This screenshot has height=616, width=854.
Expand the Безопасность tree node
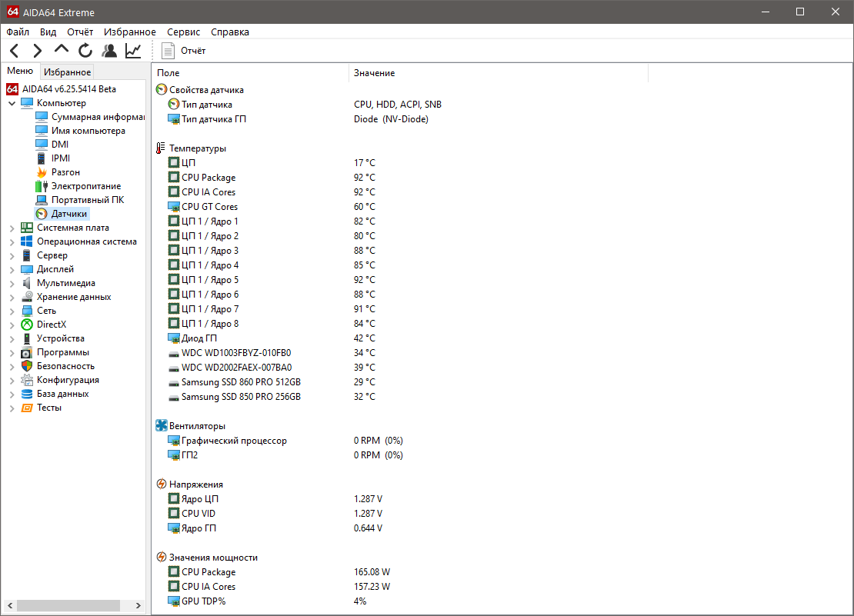click(12, 367)
